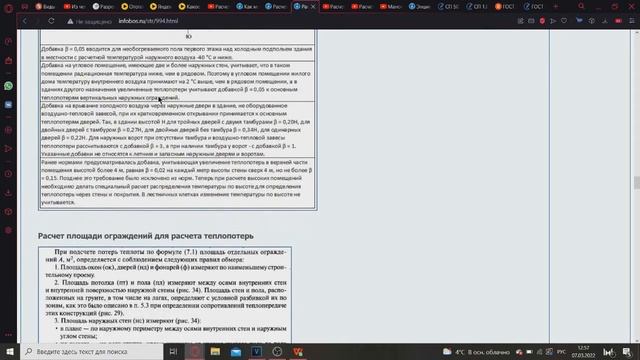The width and height of the screenshot is (640, 360).
Task: Switch input language 'РУС' indicator
Action: (562, 352)
